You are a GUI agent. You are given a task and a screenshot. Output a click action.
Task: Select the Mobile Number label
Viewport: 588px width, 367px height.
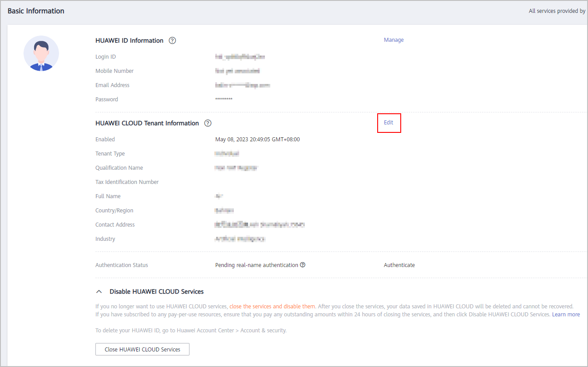click(x=114, y=71)
